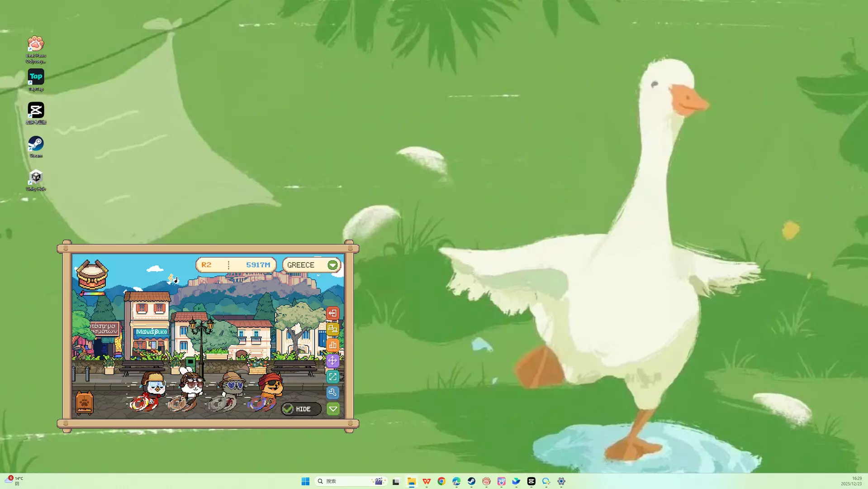Screen dimensions: 868x489
Task: Click the taskbar search box
Action: (x=351, y=481)
